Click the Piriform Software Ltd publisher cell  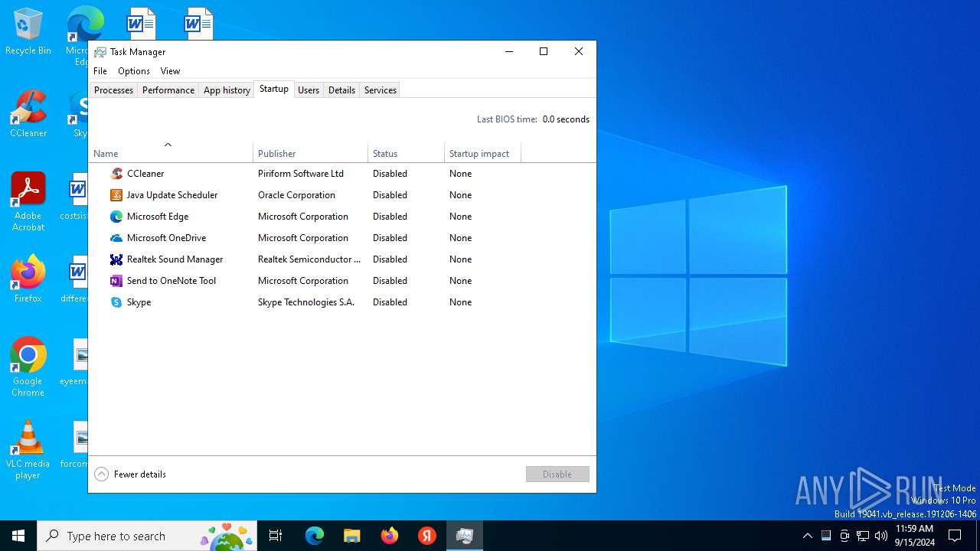301,174
